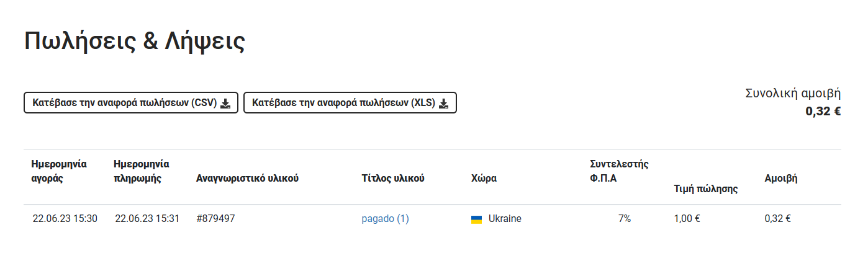Click the 7% VAT rate cell

(624, 218)
